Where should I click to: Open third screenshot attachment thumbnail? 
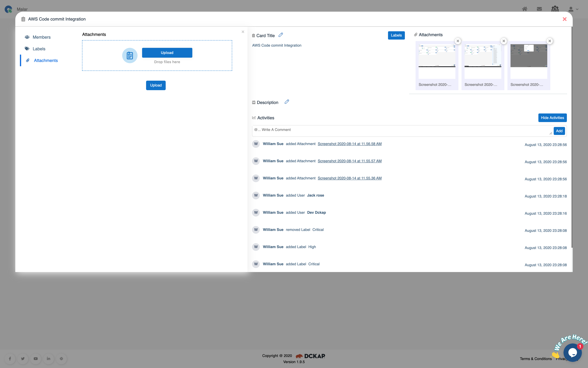point(529,61)
